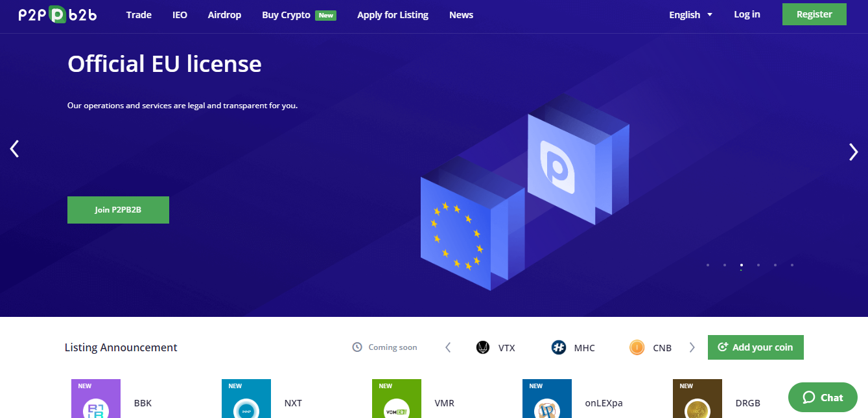This screenshot has height=418, width=868.
Task: Open the Airdrop section
Action: [224, 15]
